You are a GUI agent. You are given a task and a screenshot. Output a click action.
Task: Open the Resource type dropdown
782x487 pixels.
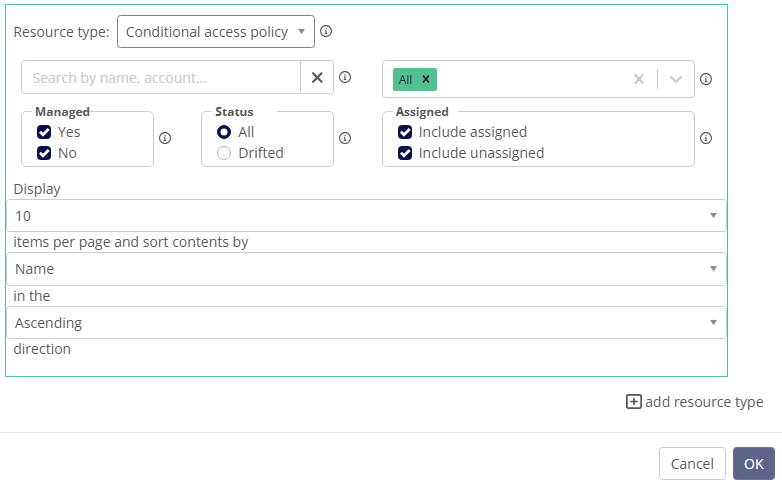216,31
